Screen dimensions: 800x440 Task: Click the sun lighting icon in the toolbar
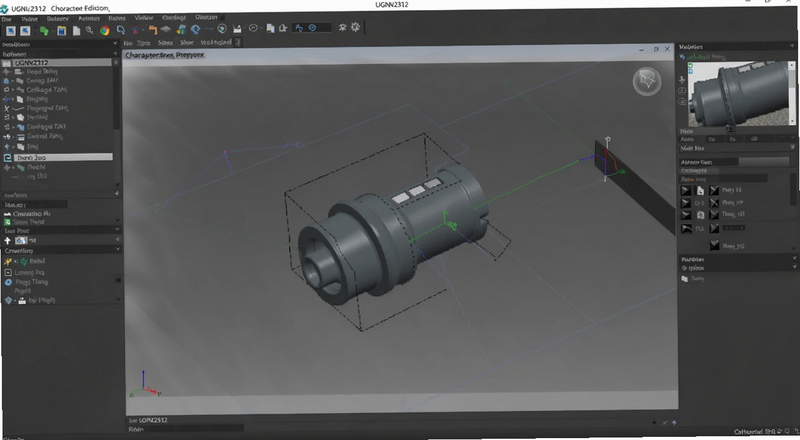click(x=342, y=28)
